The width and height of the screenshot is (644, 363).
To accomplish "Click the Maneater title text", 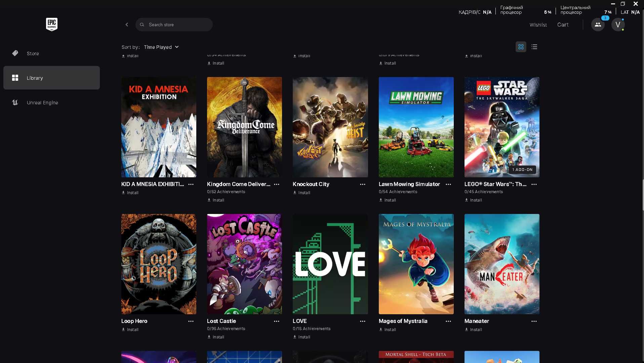I will [x=477, y=321].
